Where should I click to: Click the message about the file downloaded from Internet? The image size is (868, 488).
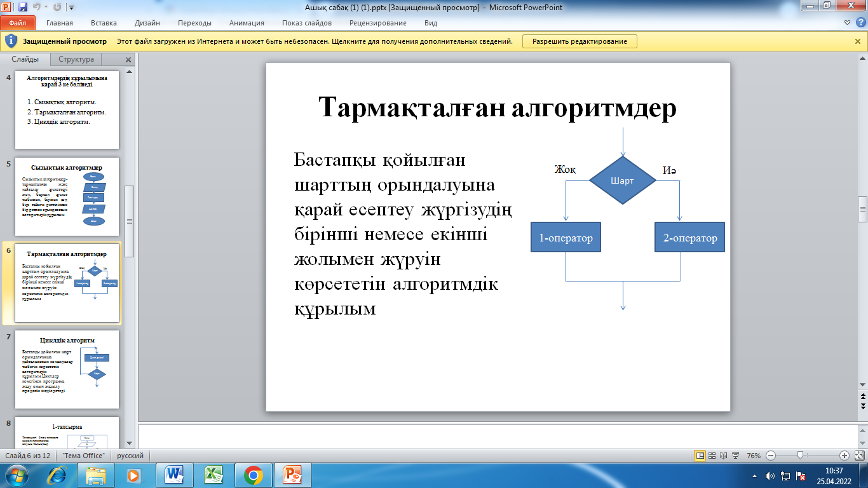pyautogui.click(x=315, y=41)
